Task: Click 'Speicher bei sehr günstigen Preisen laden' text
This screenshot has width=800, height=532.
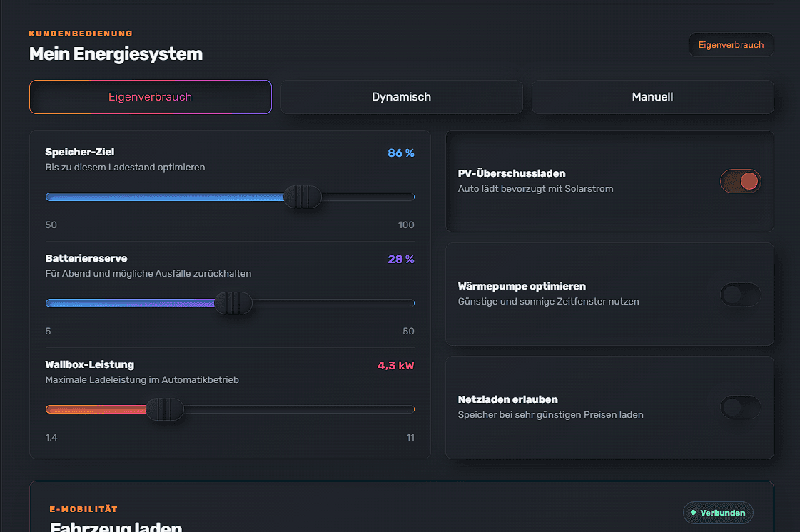Action: coord(550,414)
